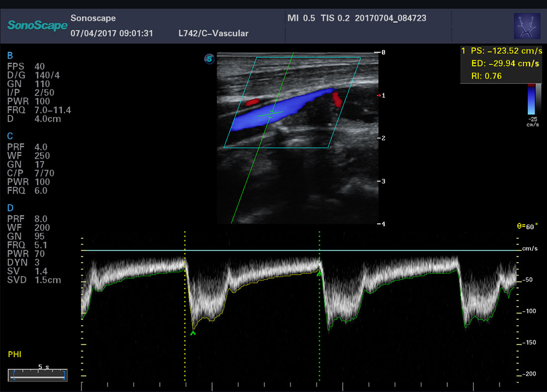
Task: Click the red focus depth marker
Action: coord(379,96)
